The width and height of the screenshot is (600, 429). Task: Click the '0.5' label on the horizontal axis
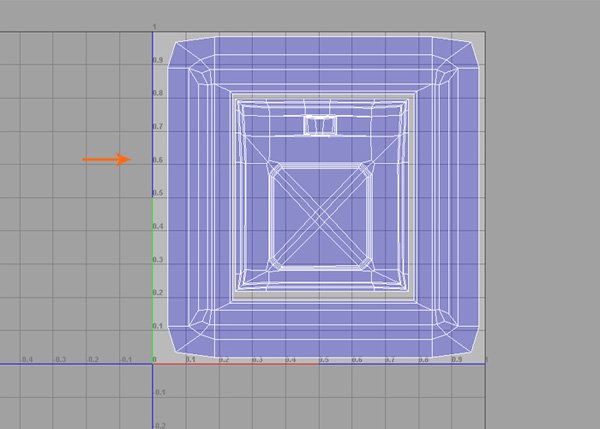(323, 359)
